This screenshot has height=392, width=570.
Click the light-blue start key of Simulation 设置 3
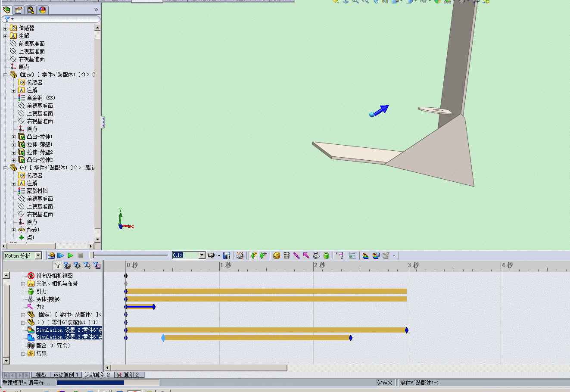tap(163, 338)
